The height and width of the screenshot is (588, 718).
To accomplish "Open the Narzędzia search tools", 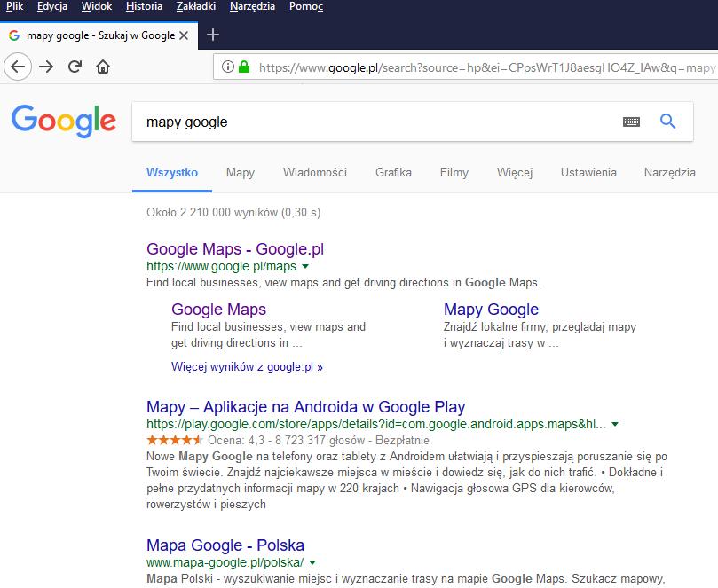I will click(x=669, y=173).
